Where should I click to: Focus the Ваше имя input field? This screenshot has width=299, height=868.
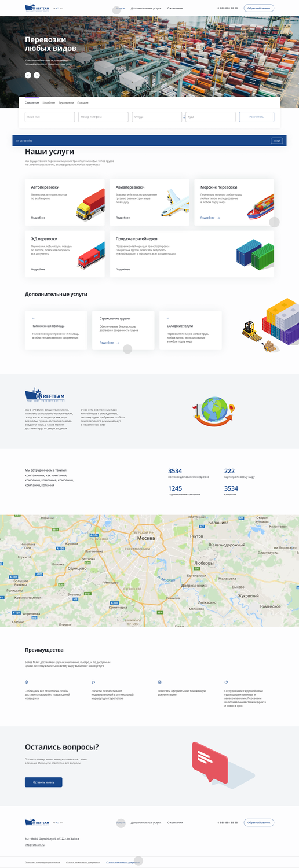click(x=50, y=117)
